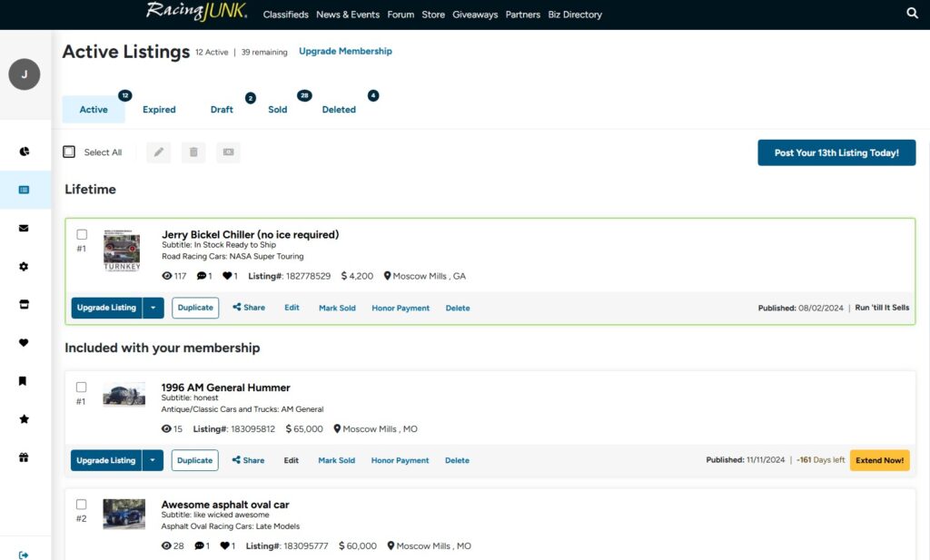The width and height of the screenshot is (930, 560).
Task: Check the Awesome asphalt oval car checkbox
Action: [81, 505]
